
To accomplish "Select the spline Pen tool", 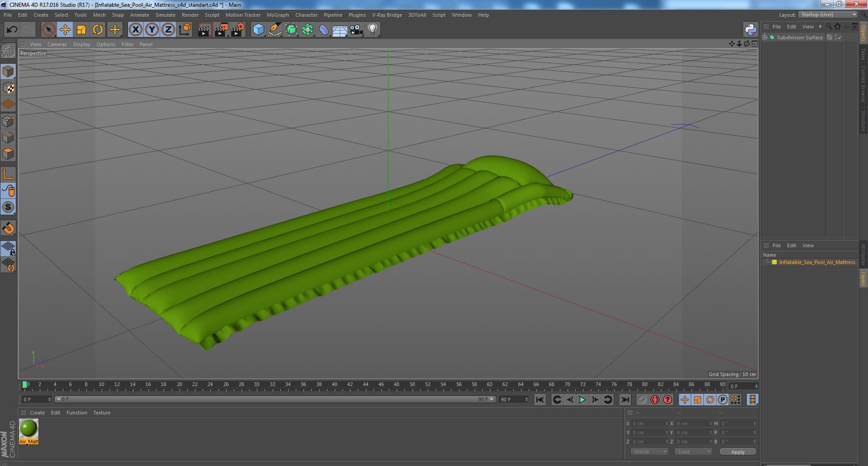I will coord(275,30).
